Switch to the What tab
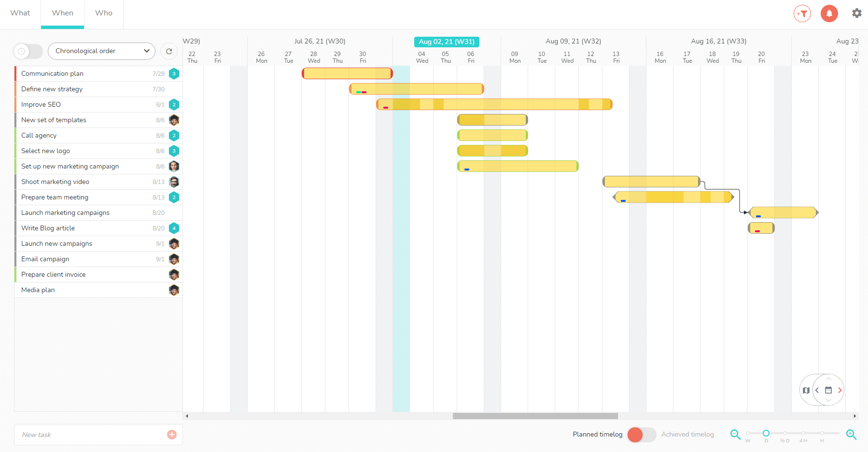 click(x=20, y=13)
